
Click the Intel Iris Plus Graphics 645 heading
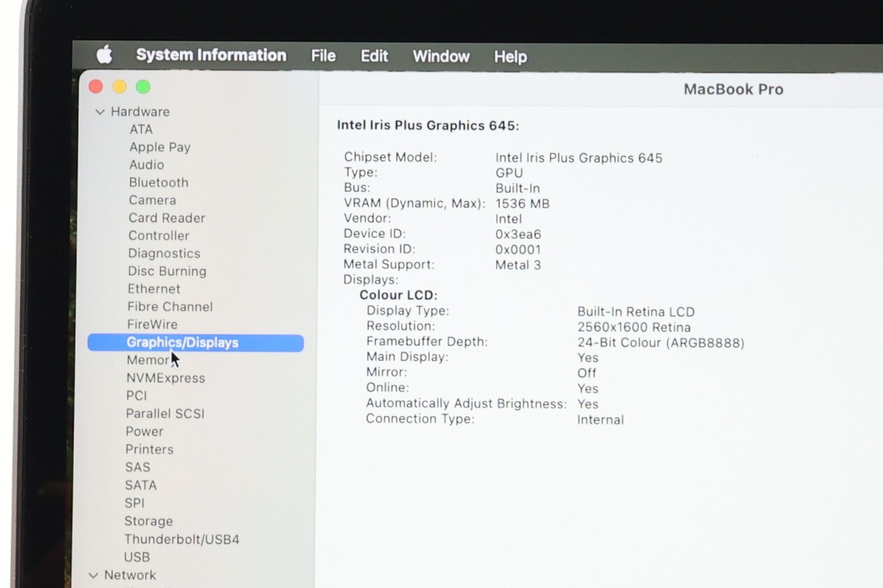428,126
